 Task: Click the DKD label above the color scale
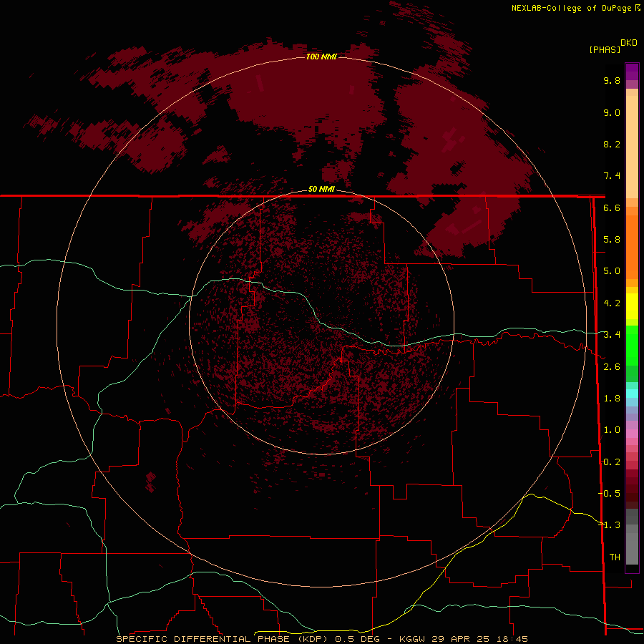tap(628, 43)
